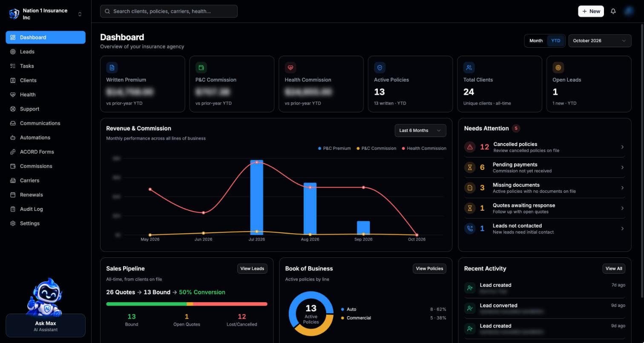Expand Quotes awaiting response chevron
The width and height of the screenshot is (644, 343).
(622, 209)
